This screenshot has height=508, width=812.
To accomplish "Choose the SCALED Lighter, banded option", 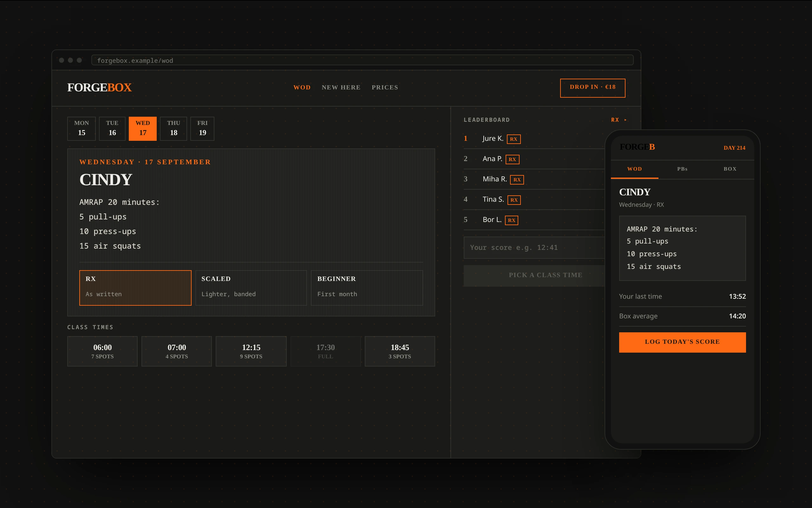I will (x=251, y=288).
